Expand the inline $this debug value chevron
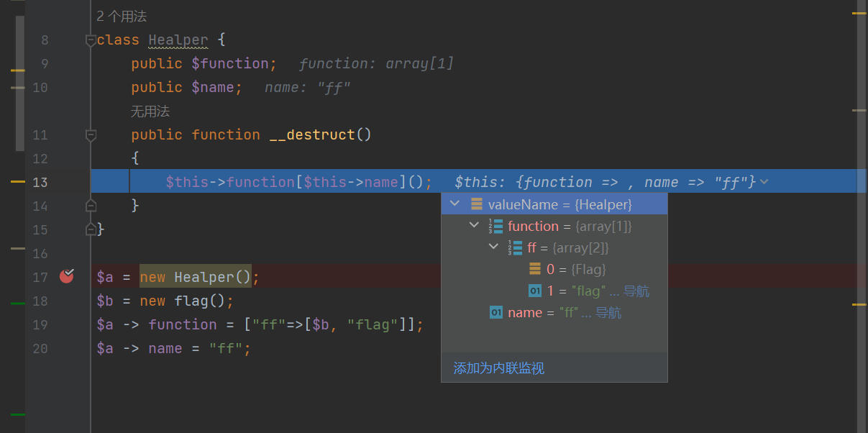Image resolution: width=868 pixels, height=433 pixels. coord(764,182)
